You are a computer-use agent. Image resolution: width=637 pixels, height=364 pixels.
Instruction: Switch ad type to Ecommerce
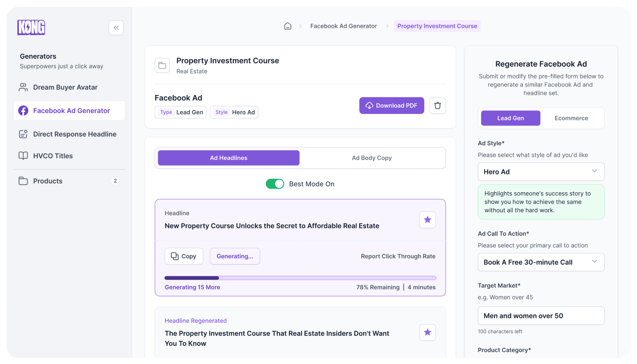[571, 118]
